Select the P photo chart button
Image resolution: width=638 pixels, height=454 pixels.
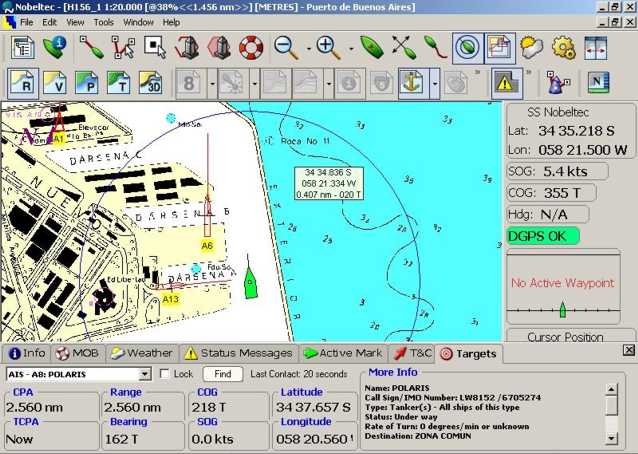tap(87, 83)
